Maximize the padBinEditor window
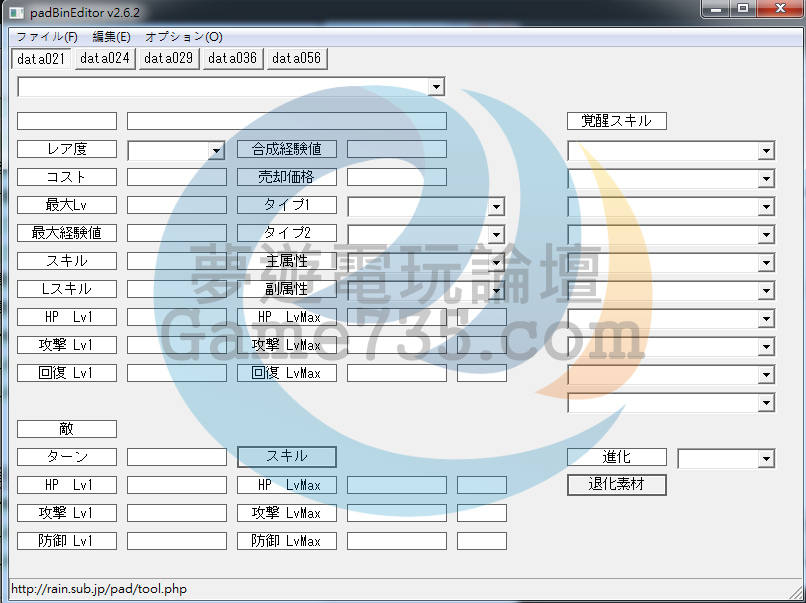The height and width of the screenshot is (603, 806). (742, 9)
